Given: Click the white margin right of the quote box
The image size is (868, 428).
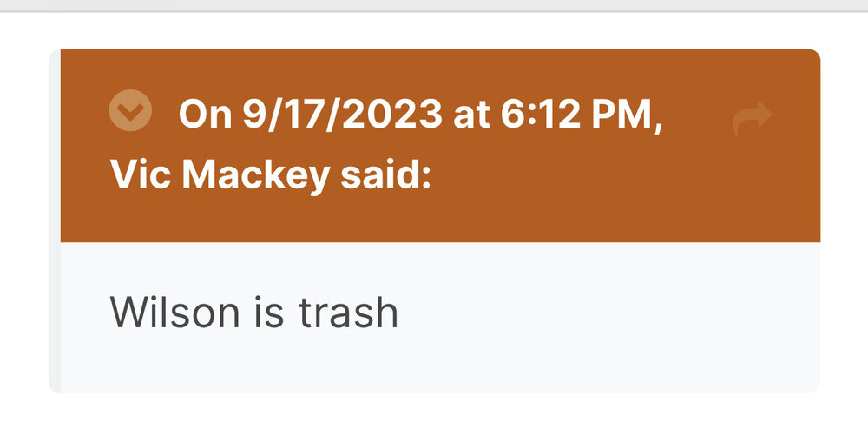Looking at the screenshot, I should (x=844, y=217).
